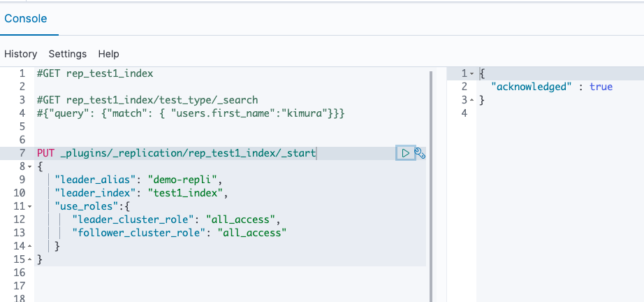The image size is (644, 302).
Task: Run the PUT replication request
Action: (x=405, y=153)
